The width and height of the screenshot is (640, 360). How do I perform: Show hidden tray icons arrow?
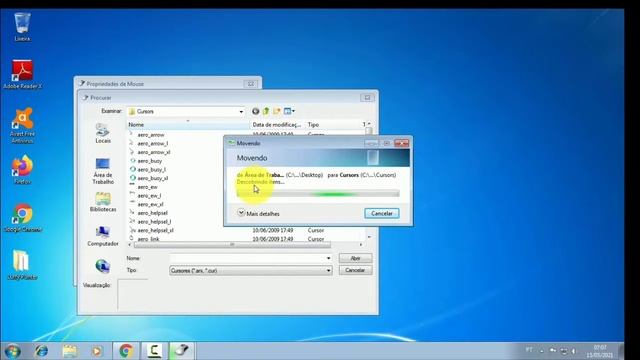542,351
